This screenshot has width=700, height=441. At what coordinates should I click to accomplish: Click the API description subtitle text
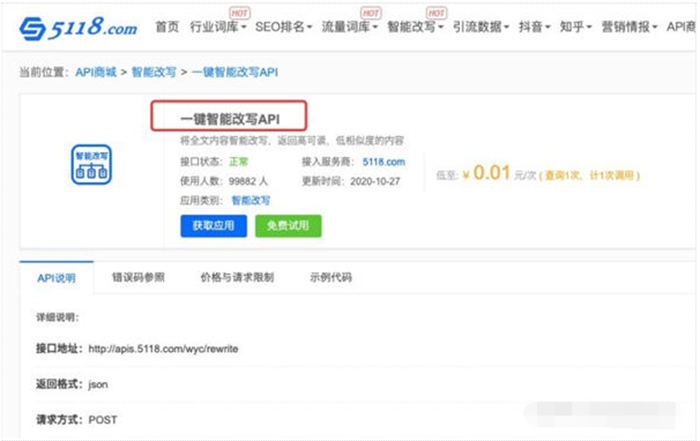[292, 141]
